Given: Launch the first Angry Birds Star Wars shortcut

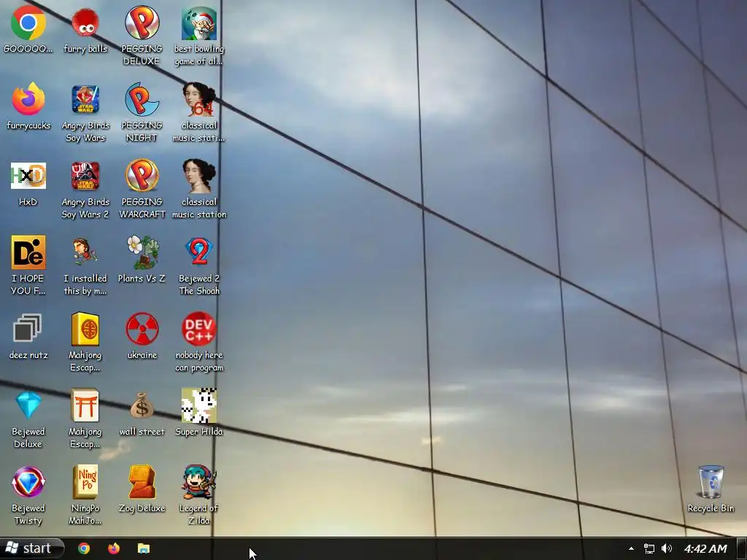Looking at the screenshot, I should (85, 99).
